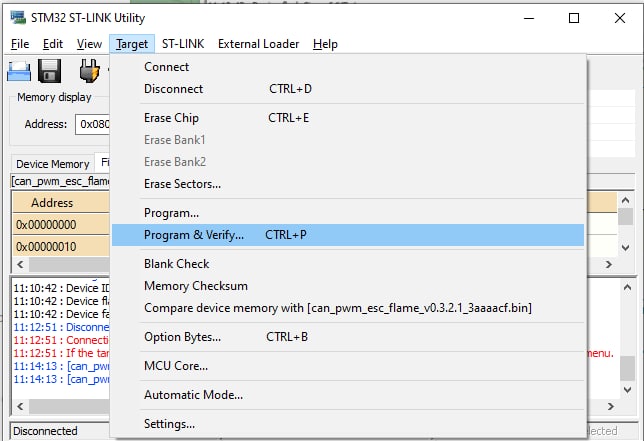Screen dimensions: 644x441
Task: Open the Help menu
Action: point(325,44)
